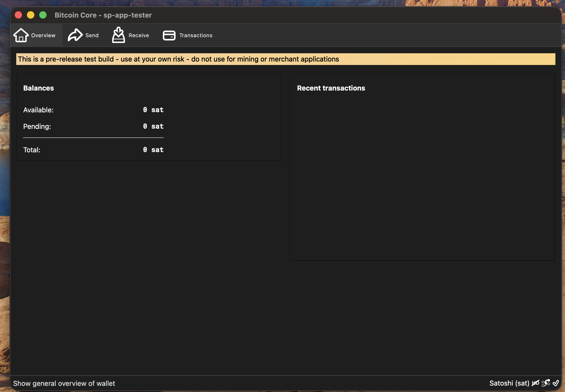Click the sync checkmark status icon

pos(556,383)
